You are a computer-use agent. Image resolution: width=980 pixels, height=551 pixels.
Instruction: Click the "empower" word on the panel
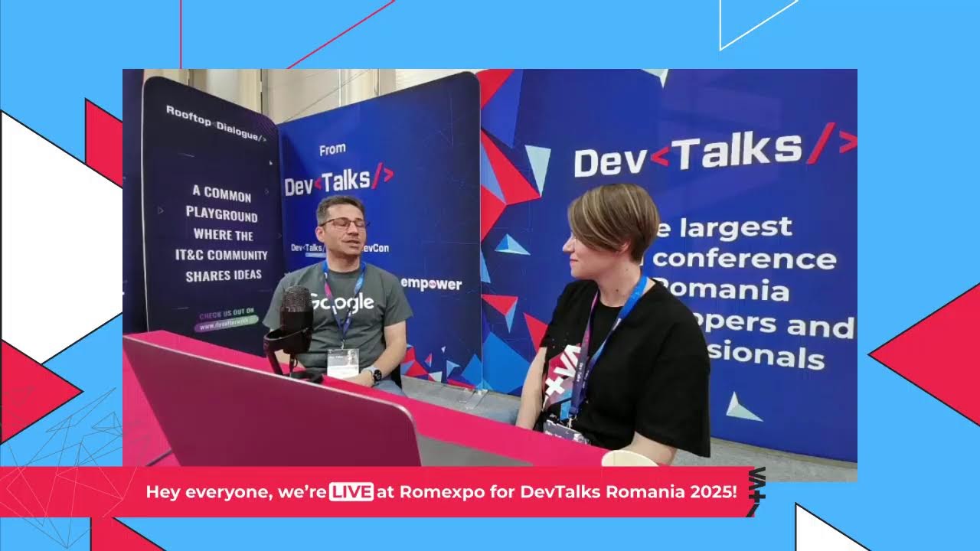(432, 284)
